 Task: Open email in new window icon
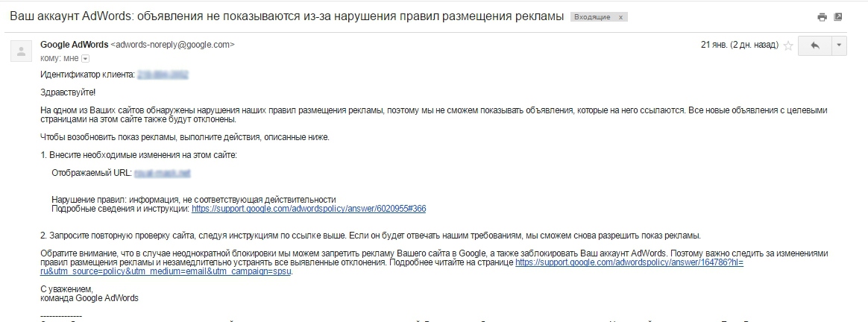tap(838, 17)
